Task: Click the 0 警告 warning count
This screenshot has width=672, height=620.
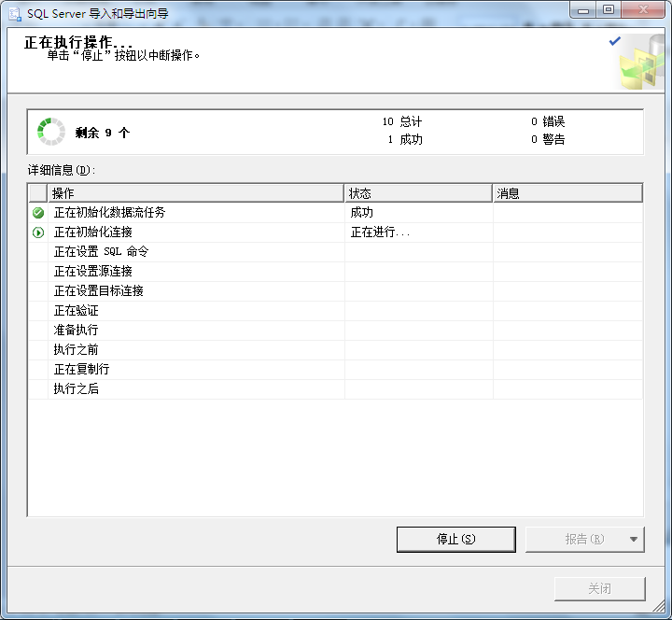Action: [548, 139]
